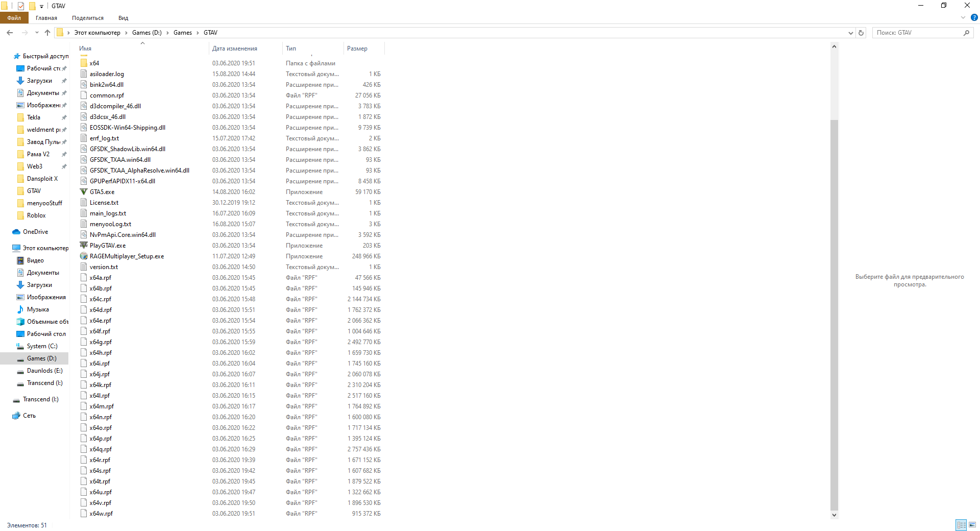The height and width of the screenshot is (531, 980).
Task: Click the date 15.08.2020 14:44
Action: (x=234, y=74)
